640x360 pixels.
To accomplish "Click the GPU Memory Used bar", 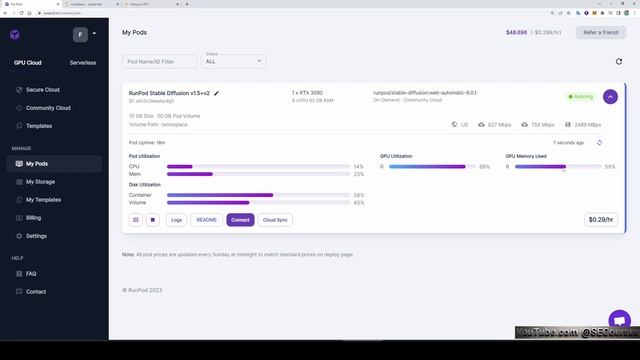I will [x=558, y=167].
